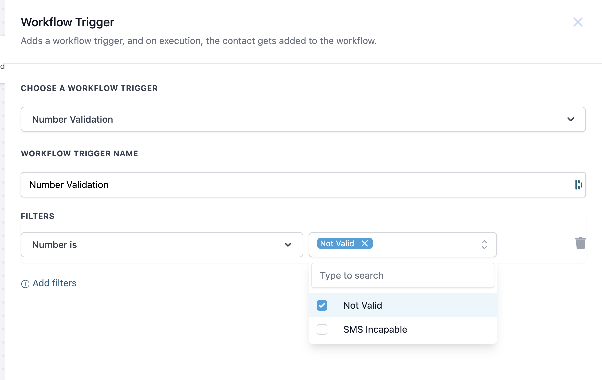Screen dimensions: 602x380
Task: Focus the Type to search field
Action: (403, 276)
